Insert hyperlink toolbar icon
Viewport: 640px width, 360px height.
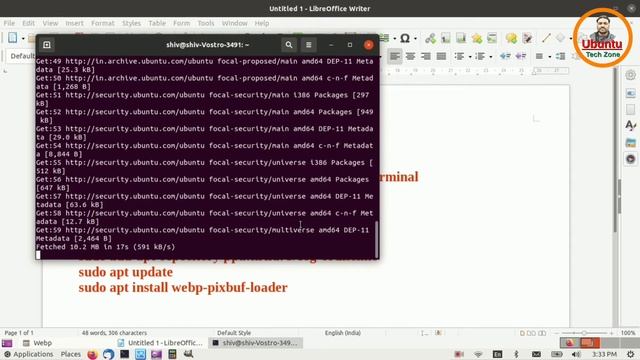click(x=430, y=38)
